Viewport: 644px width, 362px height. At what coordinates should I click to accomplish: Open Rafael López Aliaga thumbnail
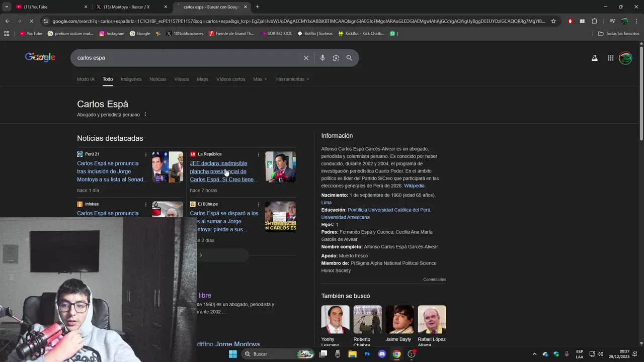(432, 319)
